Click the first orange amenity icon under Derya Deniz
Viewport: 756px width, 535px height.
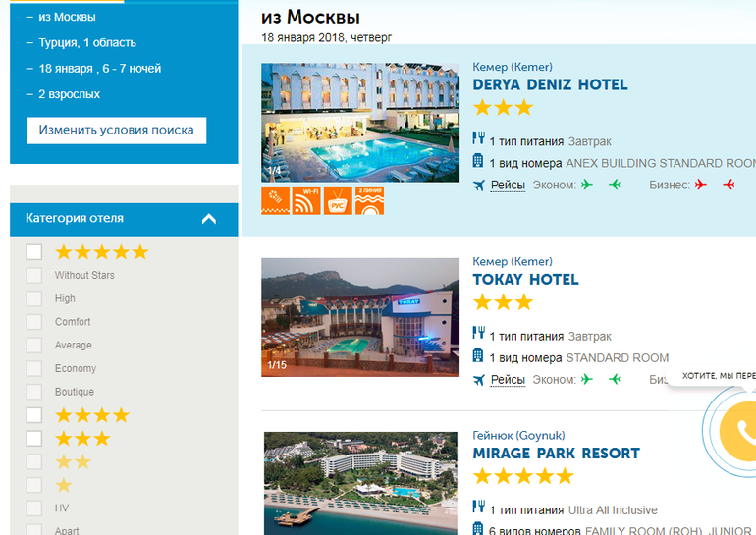[x=276, y=200]
